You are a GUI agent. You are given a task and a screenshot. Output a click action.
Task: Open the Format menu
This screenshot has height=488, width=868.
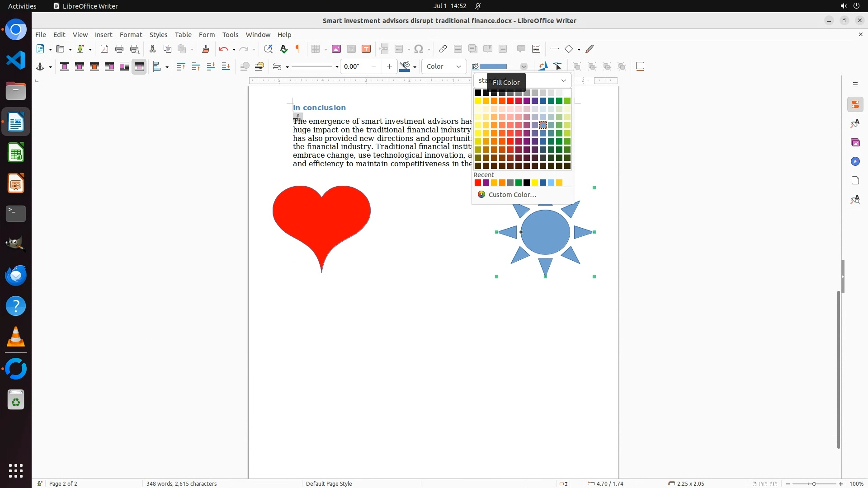131,35
